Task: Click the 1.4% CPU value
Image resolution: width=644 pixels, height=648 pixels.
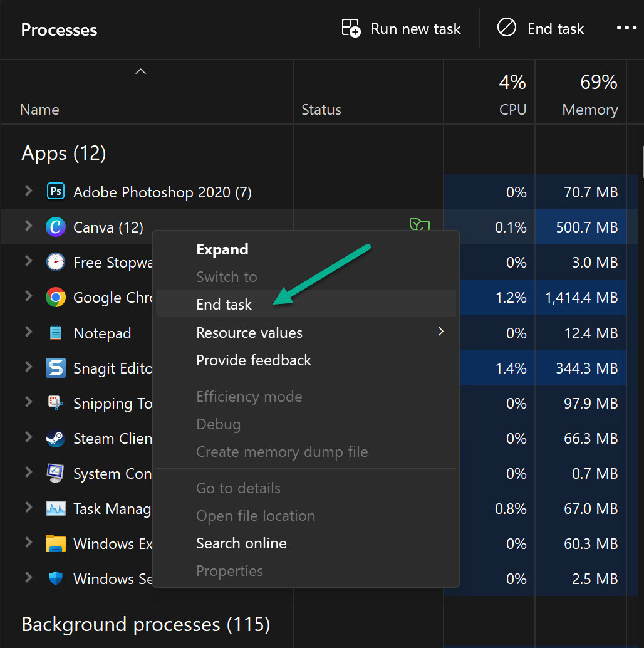Action: (x=511, y=368)
